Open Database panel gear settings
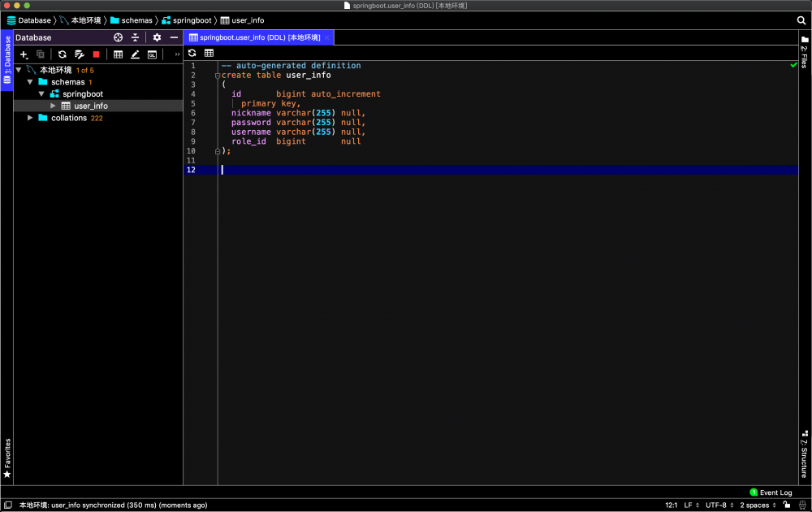The image size is (812, 512). [157, 37]
